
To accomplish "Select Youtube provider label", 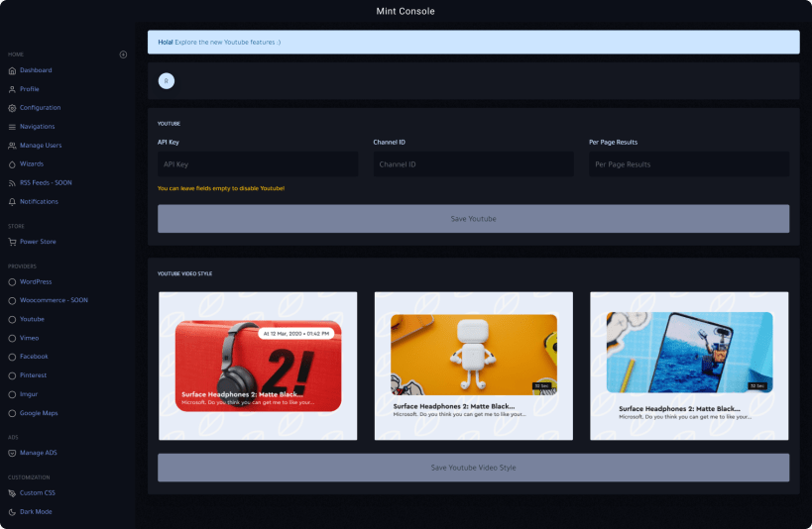I will (32, 319).
